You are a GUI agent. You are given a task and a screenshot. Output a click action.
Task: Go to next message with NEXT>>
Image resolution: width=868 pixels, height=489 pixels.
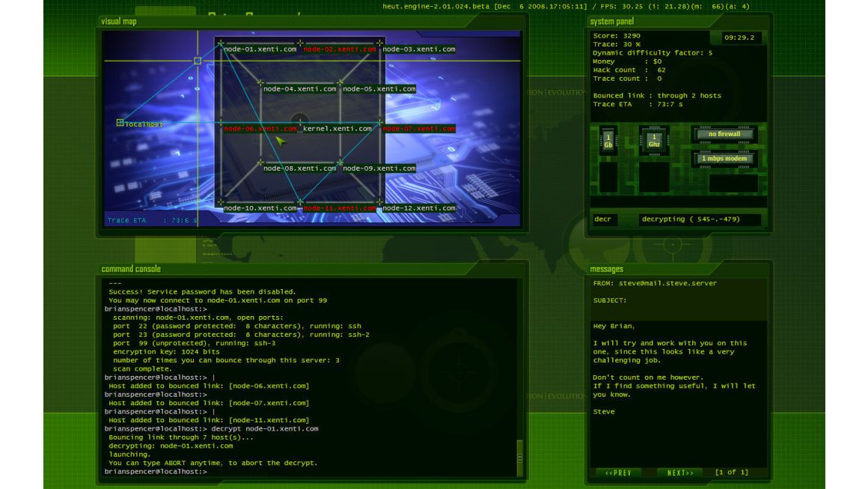coord(680,473)
